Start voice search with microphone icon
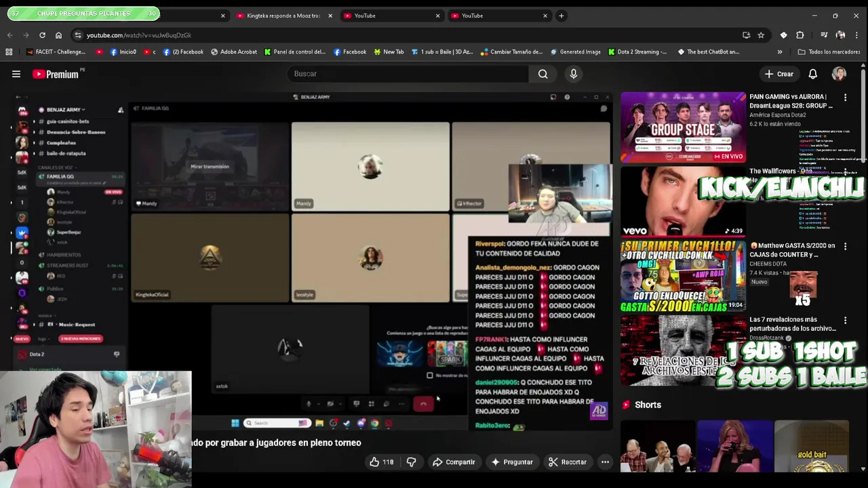The height and width of the screenshot is (488, 868). tap(574, 74)
